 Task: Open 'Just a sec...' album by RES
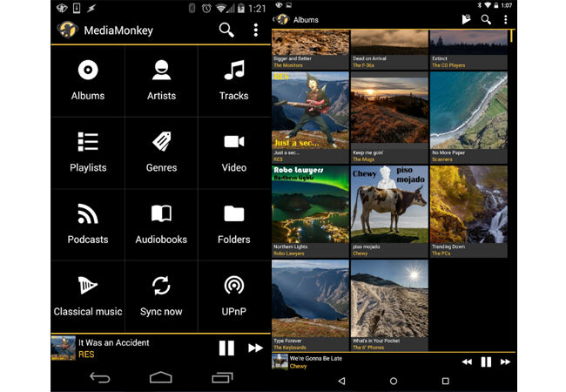coord(311,118)
